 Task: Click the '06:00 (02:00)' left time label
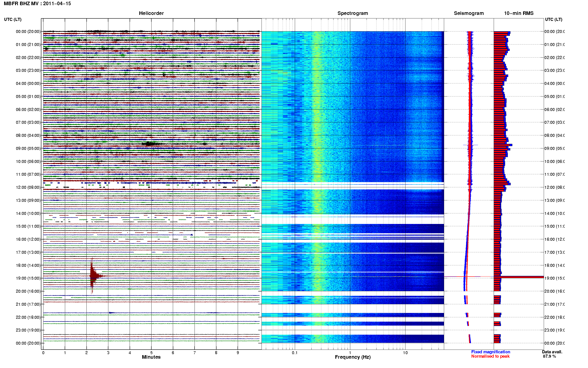[28, 109]
